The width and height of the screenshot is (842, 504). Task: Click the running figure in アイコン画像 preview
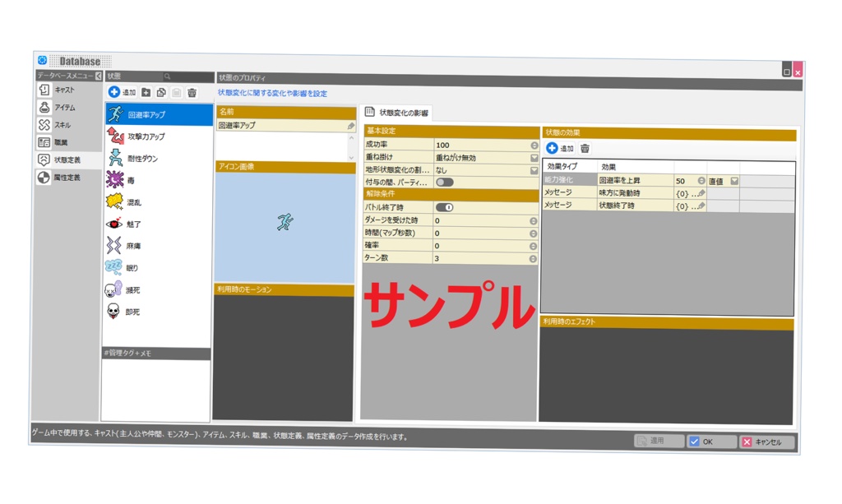[x=285, y=222]
